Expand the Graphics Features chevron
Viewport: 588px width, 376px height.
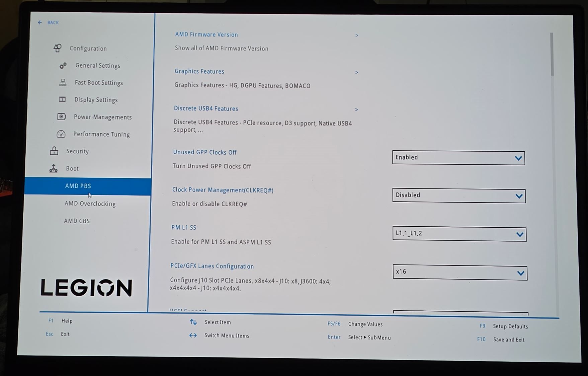click(357, 72)
